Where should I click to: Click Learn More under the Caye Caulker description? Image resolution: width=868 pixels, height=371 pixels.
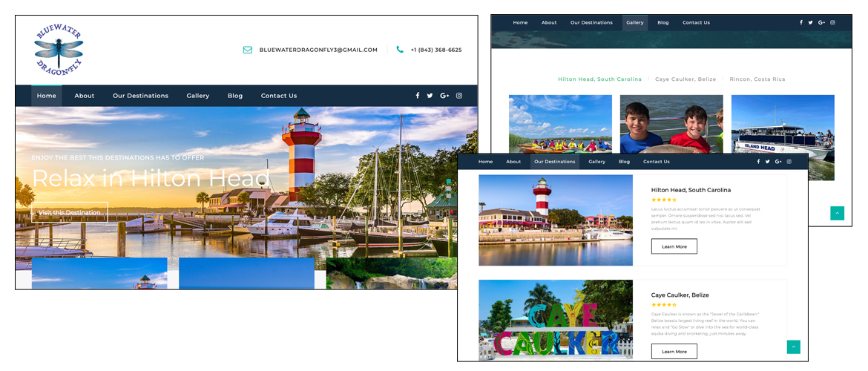(674, 351)
